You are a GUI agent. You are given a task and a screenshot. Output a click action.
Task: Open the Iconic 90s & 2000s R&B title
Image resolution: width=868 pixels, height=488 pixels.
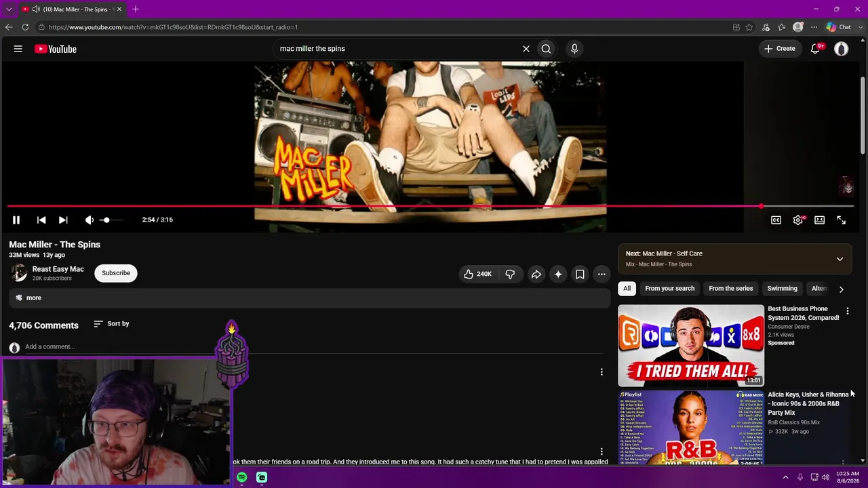tap(808, 403)
